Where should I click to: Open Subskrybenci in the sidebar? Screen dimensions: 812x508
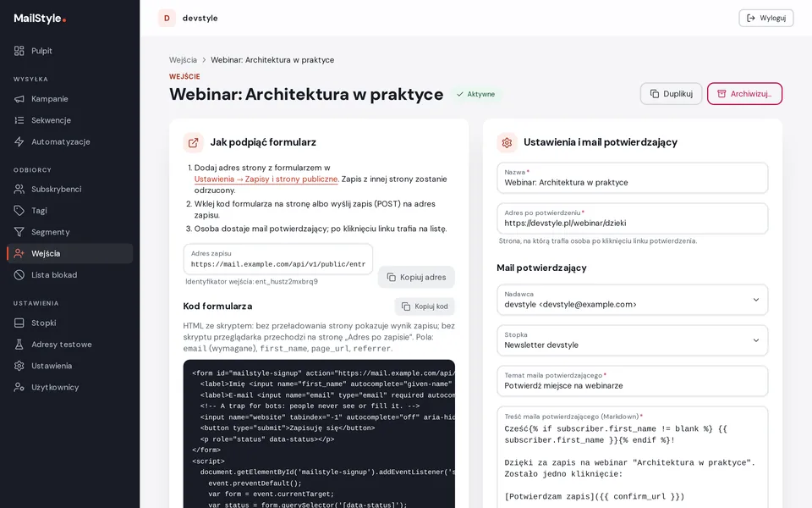(x=70, y=189)
